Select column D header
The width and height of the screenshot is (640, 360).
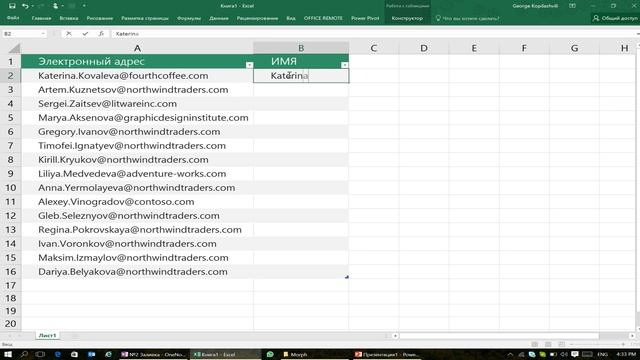(x=424, y=48)
